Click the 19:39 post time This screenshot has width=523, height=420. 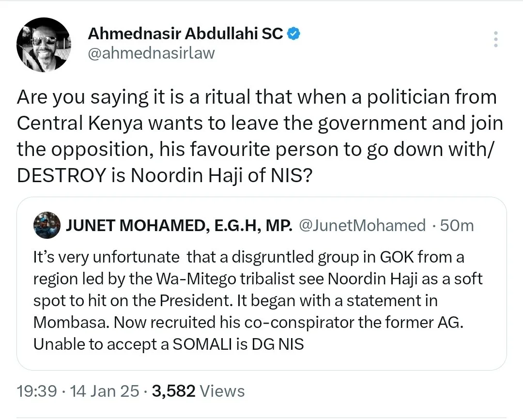pyautogui.click(x=36, y=391)
